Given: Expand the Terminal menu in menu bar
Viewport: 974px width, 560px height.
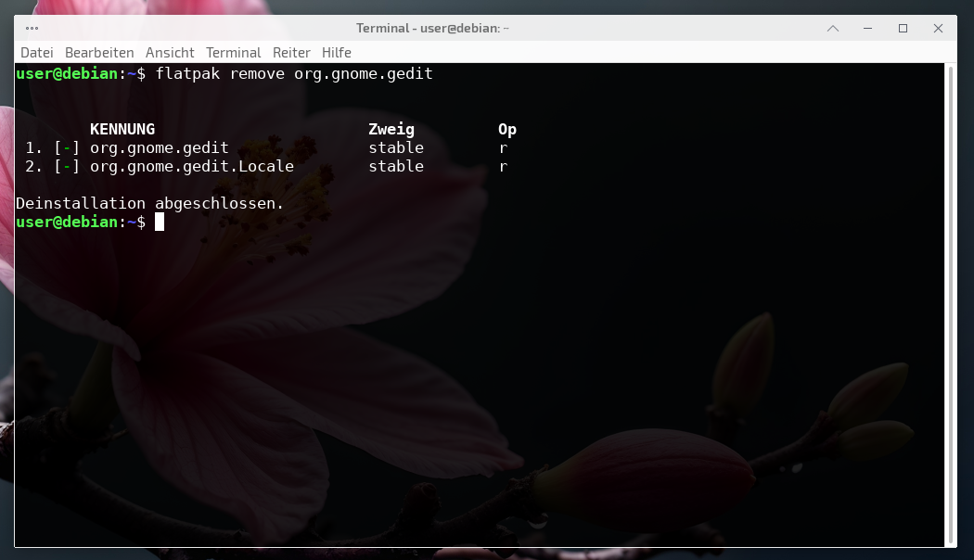Looking at the screenshot, I should pyautogui.click(x=233, y=53).
